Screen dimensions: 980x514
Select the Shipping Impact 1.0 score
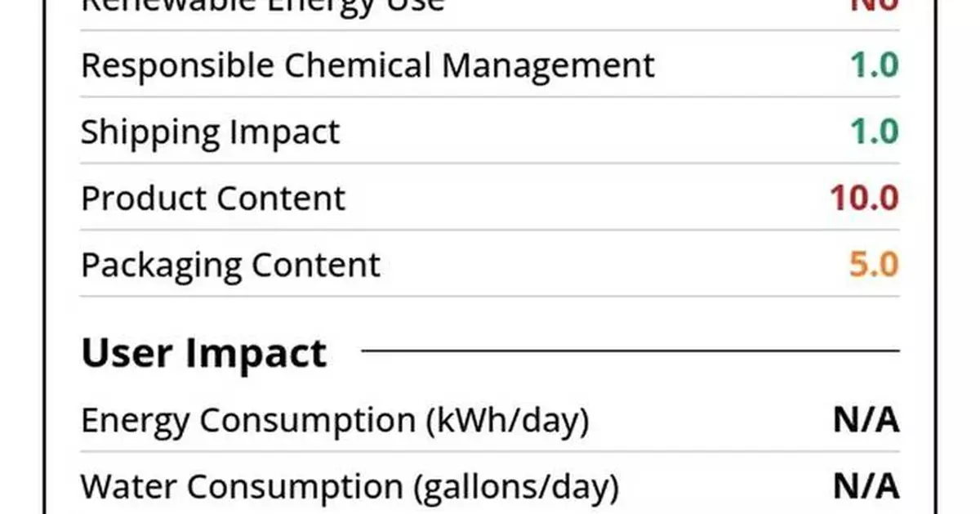tap(874, 132)
